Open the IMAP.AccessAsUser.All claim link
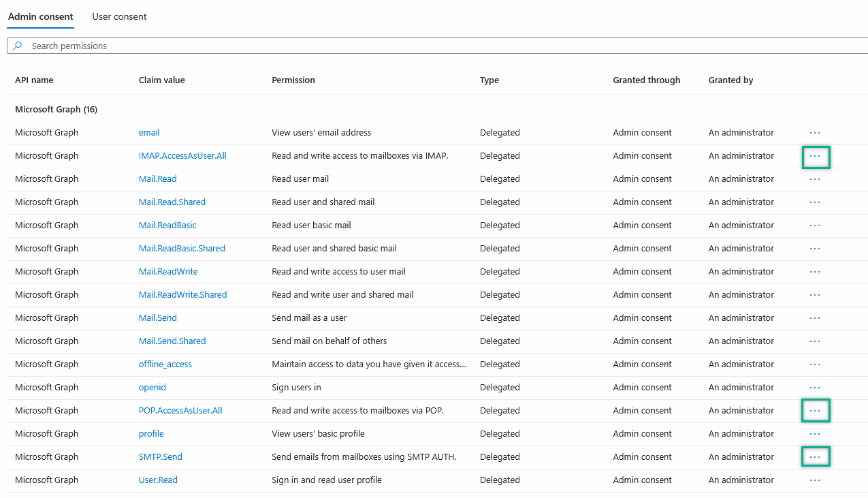The height and width of the screenshot is (498, 868). 182,155
